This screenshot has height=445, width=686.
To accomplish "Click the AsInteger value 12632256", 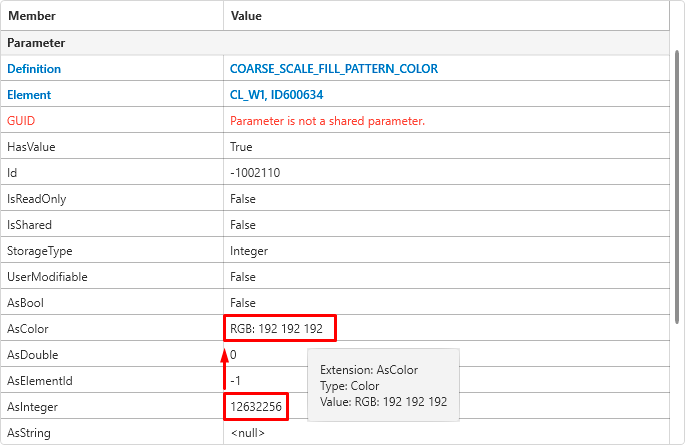I will click(x=256, y=407).
